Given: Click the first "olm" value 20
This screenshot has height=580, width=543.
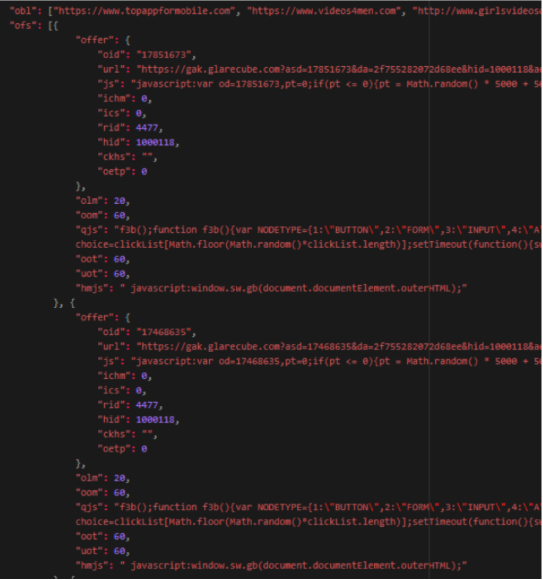Looking at the screenshot, I should (x=119, y=201).
